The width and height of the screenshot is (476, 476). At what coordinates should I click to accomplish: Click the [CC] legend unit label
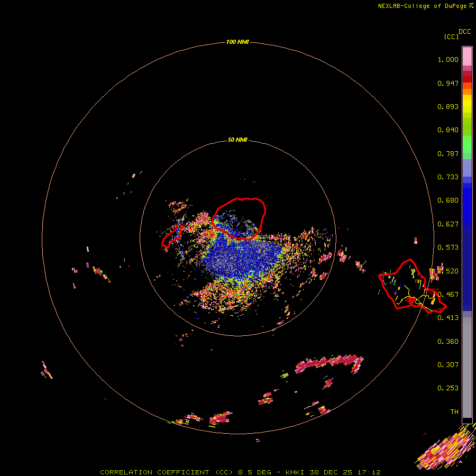(x=451, y=37)
